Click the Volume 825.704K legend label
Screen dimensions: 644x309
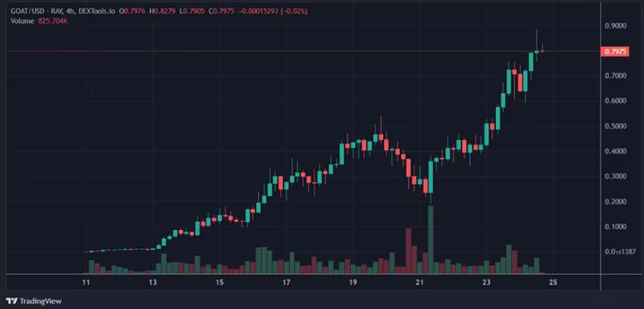[x=39, y=21]
